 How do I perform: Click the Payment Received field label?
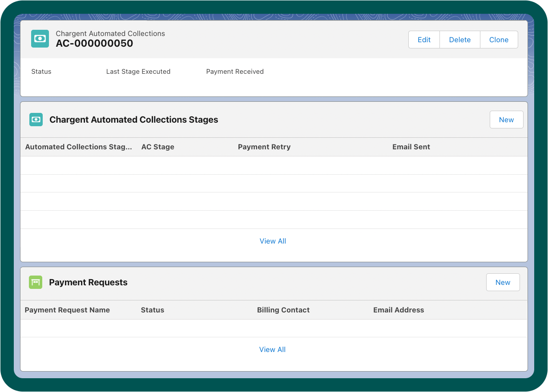235,72
